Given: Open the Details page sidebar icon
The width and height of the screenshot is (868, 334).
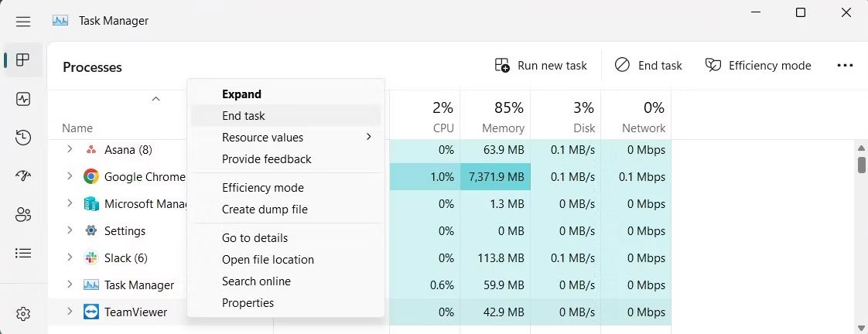Looking at the screenshot, I should coord(22,254).
